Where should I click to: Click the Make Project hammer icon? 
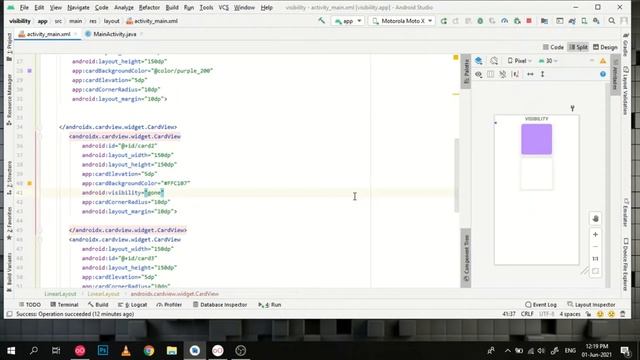click(x=322, y=20)
